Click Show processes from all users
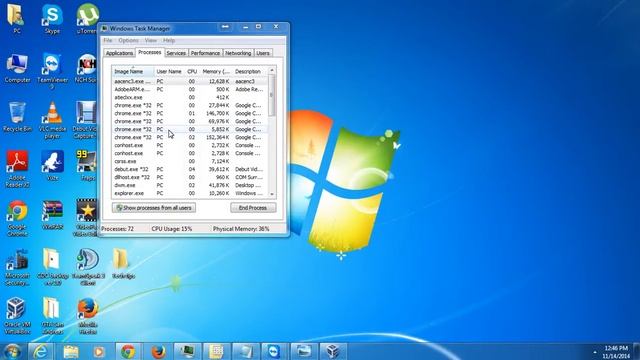The width and height of the screenshot is (640, 360). coord(154,208)
